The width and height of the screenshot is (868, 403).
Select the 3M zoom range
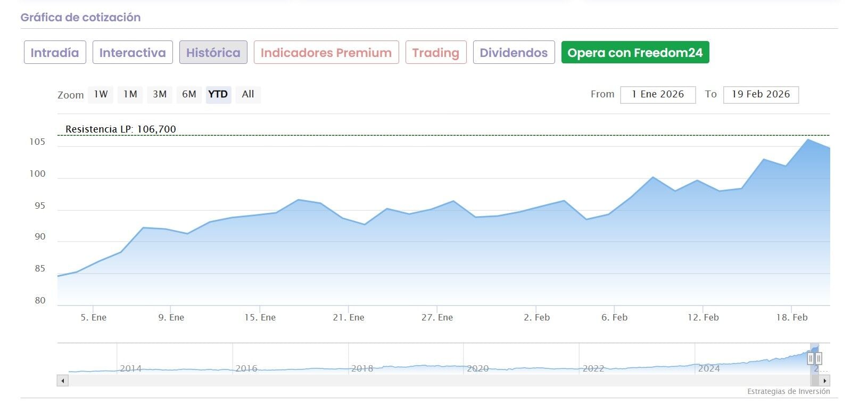(160, 94)
